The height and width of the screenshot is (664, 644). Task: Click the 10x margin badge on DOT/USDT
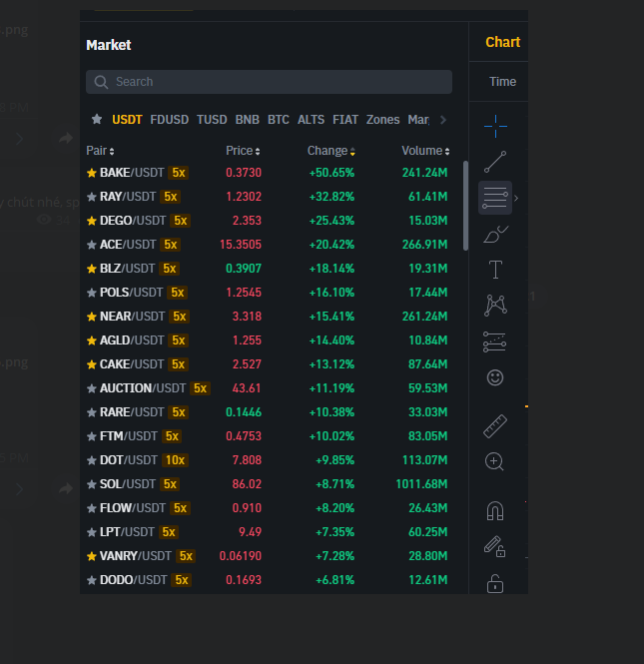[175, 460]
